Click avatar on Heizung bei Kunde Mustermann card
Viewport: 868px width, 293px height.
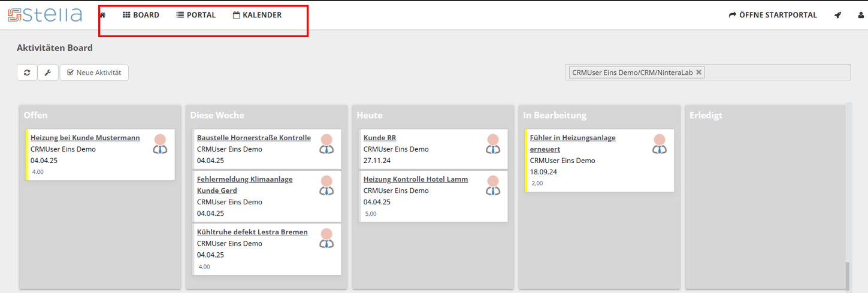click(x=160, y=144)
